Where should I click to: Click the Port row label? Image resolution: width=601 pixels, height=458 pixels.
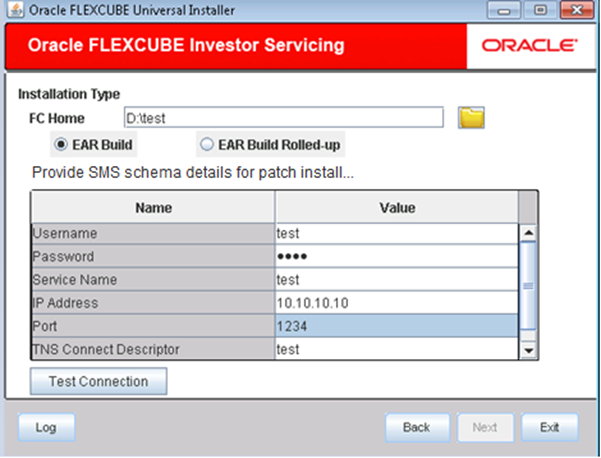pos(153,326)
